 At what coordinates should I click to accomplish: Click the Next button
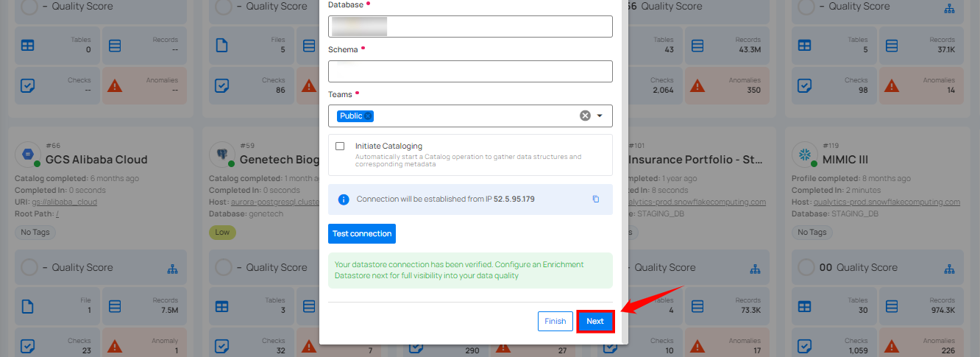tap(594, 321)
